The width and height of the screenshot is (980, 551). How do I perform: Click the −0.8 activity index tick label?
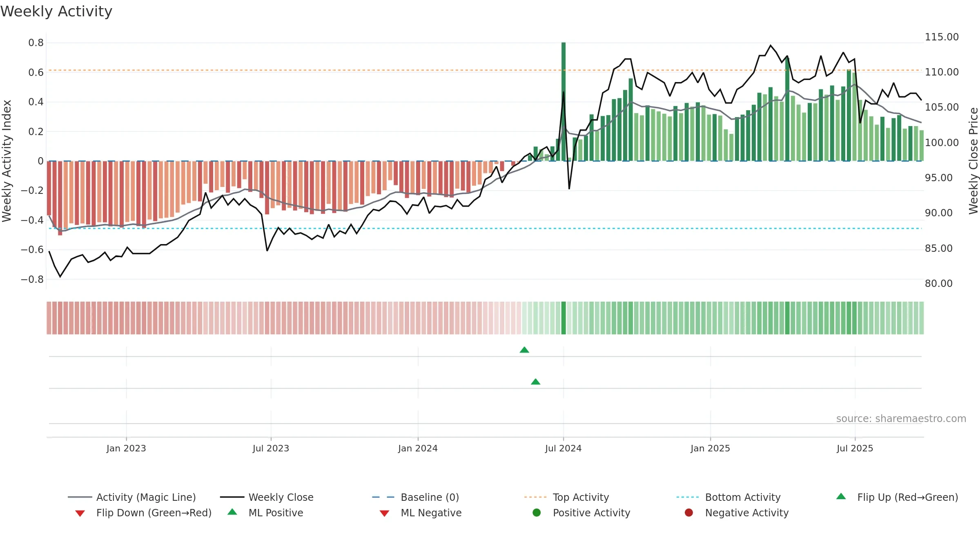pyautogui.click(x=32, y=280)
